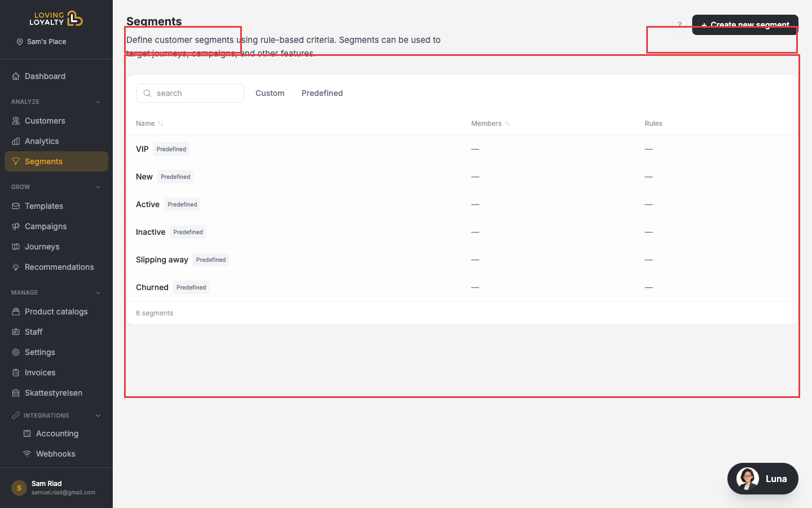This screenshot has width=812, height=508.
Task: Open Templates from sidebar
Action: pyautogui.click(x=56, y=206)
